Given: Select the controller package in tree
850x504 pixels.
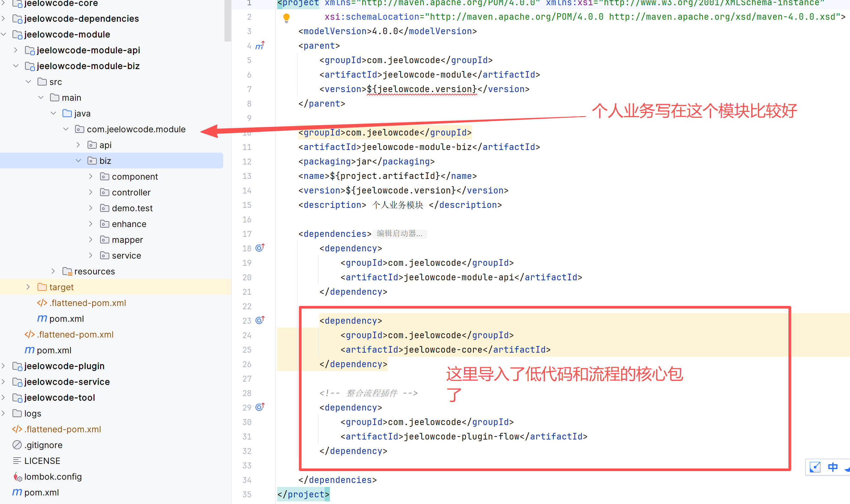Looking at the screenshot, I should pos(131,192).
